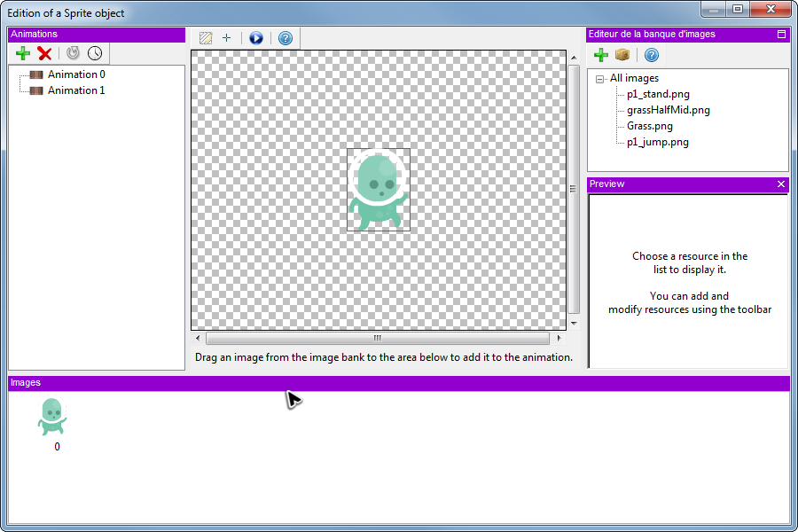Close the Preview panel
The height and width of the screenshot is (532, 798).
[x=781, y=184]
